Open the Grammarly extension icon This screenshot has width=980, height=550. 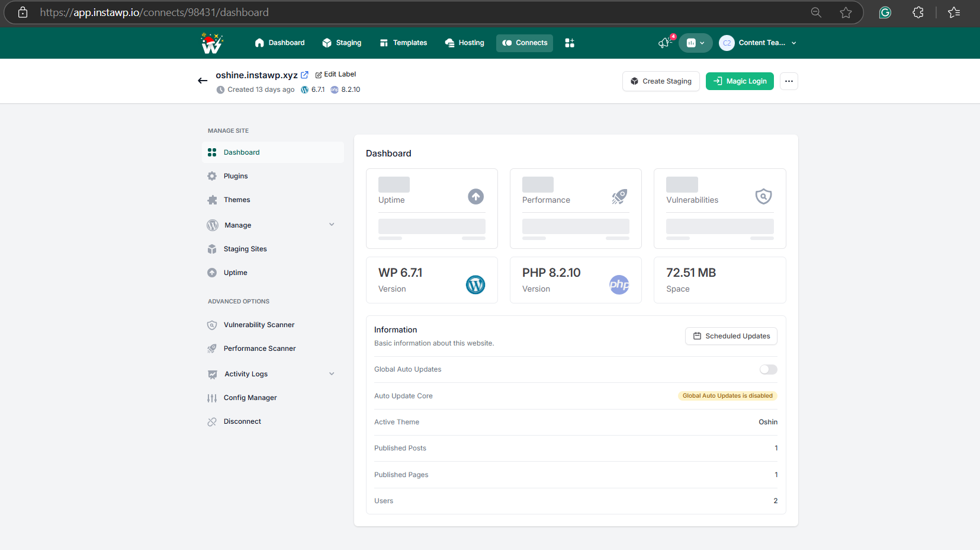coord(885,12)
